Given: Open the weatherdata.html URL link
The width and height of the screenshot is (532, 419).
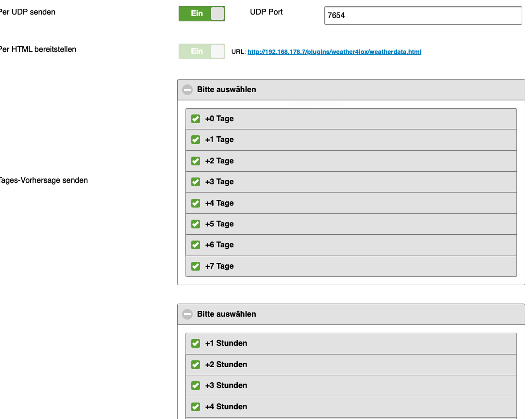Looking at the screenshot, I should [x=334, y=52].
